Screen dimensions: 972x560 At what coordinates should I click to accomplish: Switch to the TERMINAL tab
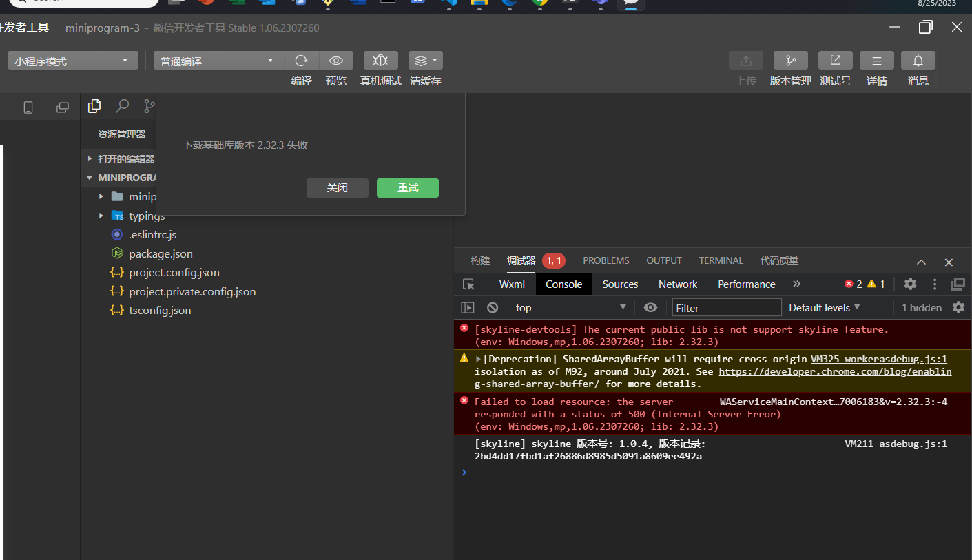(x=721, y=260)
